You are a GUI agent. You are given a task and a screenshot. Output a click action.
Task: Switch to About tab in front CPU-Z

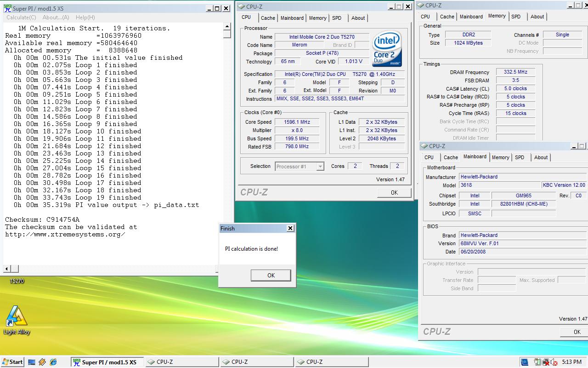358,18
